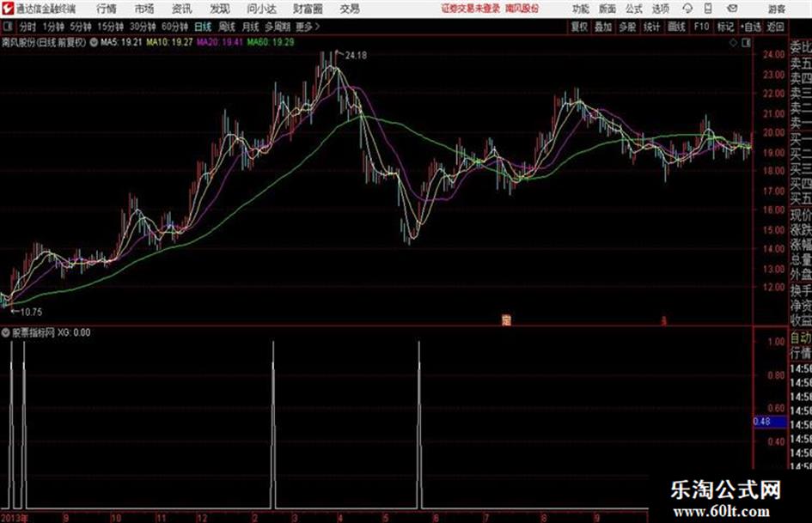The height and width of the screenshot is (523, 812).
Task: Switch to 30分钟 period
Action: pos(143,27)
